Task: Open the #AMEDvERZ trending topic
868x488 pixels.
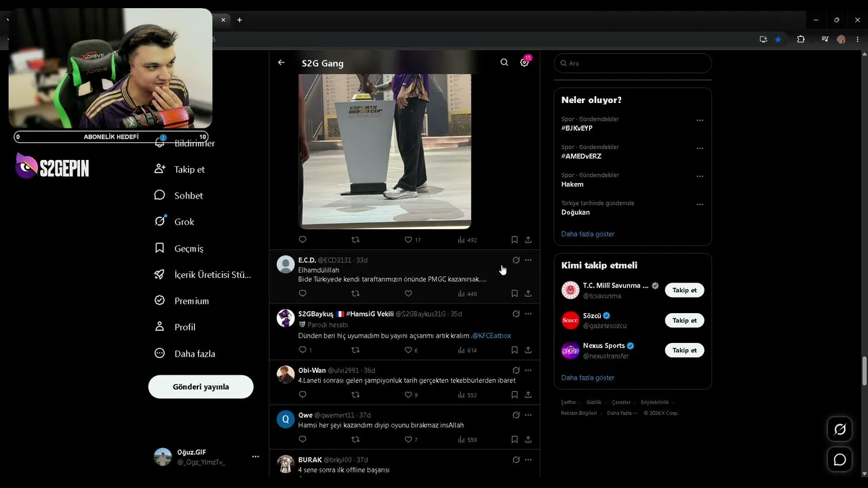Action: pyautogui.click(x=581, y=156)
